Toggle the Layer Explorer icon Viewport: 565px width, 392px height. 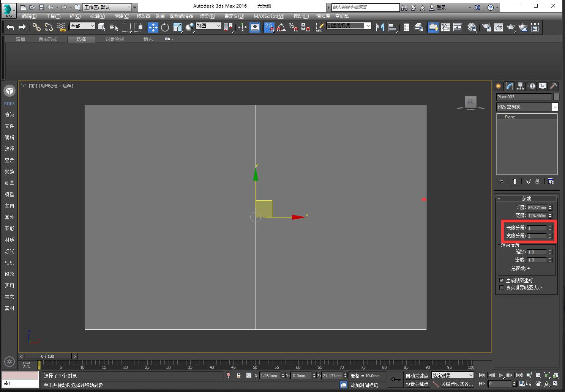tap(419, 27)
